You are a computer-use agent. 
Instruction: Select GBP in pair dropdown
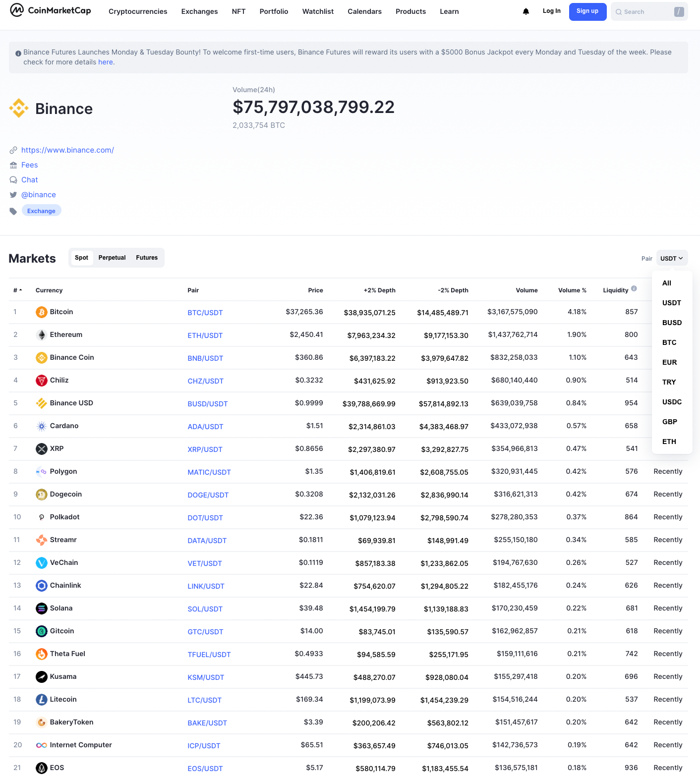click(670, 422)
